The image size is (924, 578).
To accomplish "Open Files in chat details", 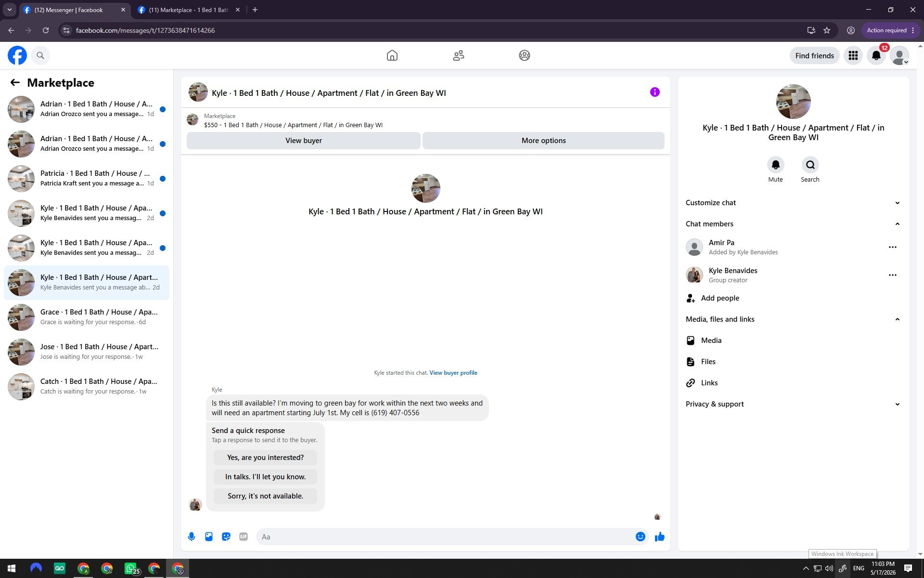I will point(793,362).
